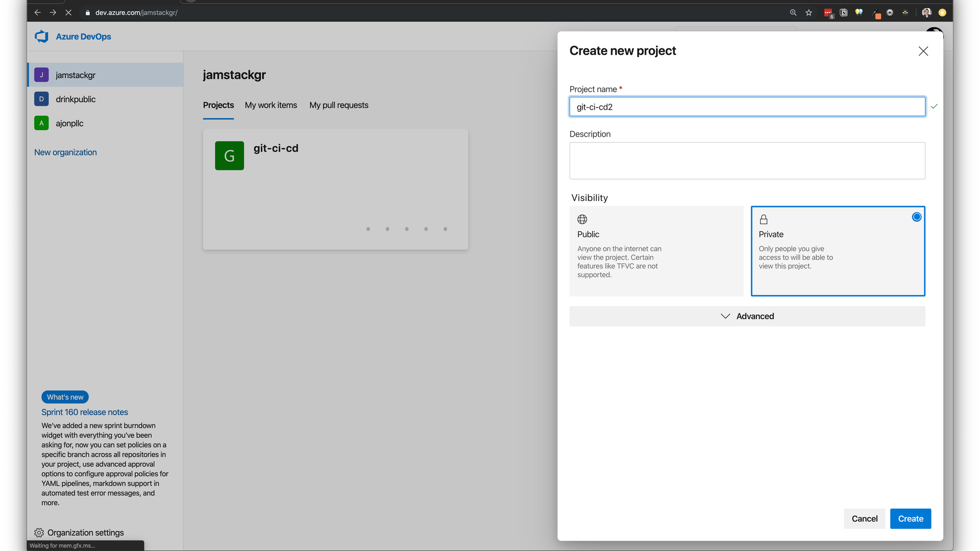Select the Private visibility radio button
This screenshot has width=980, height=551.
(916, 217)
